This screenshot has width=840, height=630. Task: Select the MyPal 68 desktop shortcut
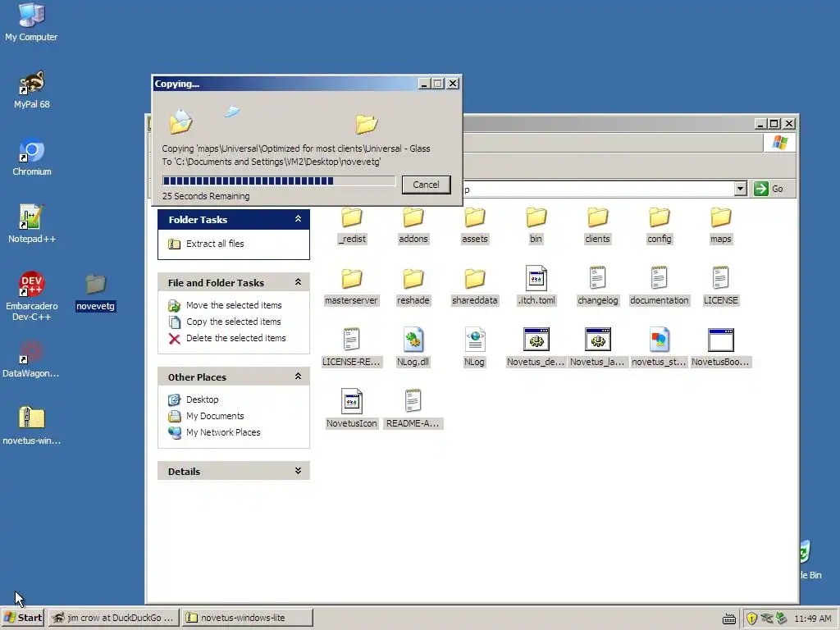pos(32,90)
